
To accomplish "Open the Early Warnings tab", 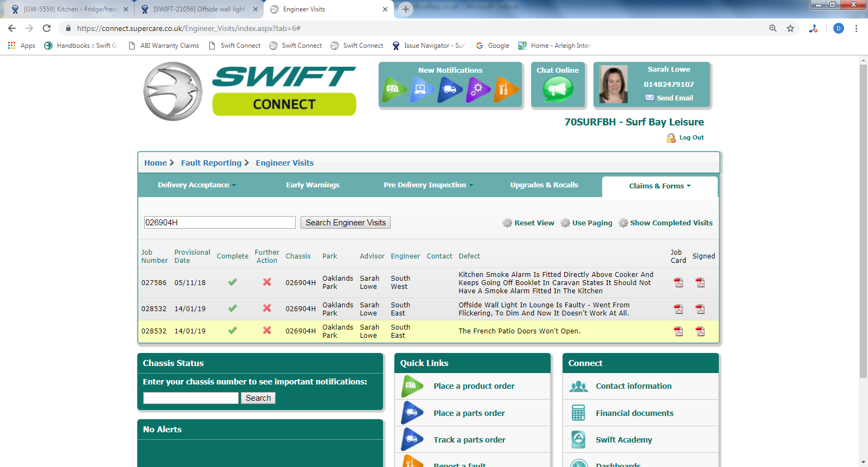I will pos(313,185).
